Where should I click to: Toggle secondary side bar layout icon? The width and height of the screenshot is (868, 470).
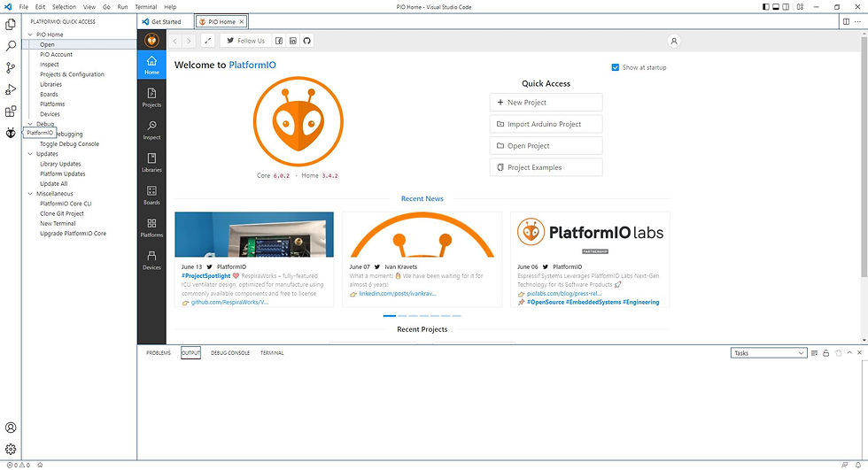click(786, 6)
